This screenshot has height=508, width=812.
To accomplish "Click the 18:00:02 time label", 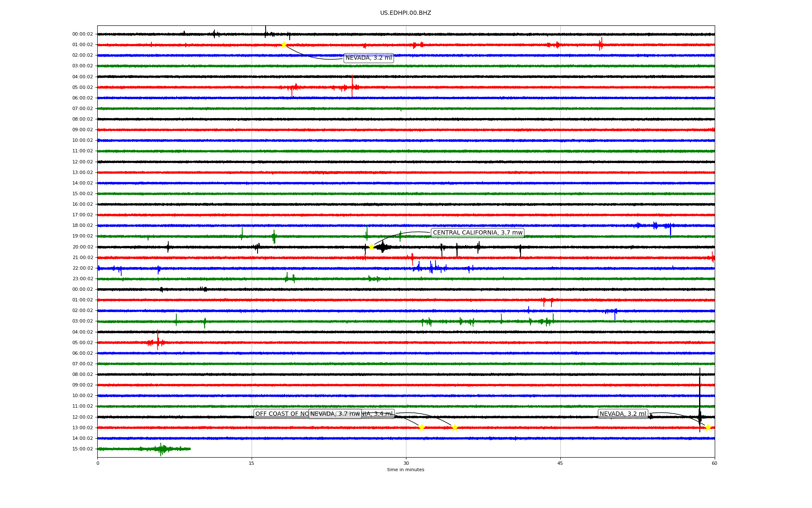I will click(82, 226).
